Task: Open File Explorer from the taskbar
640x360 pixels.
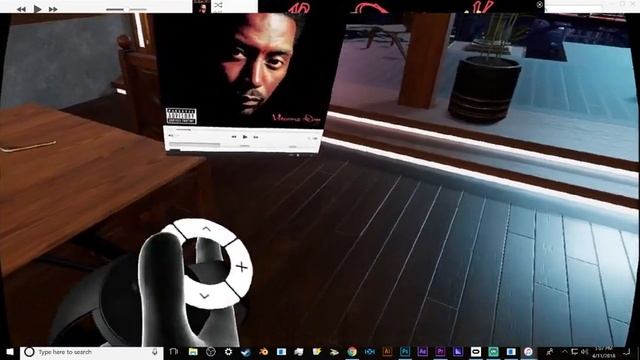Action: (193, 352)
